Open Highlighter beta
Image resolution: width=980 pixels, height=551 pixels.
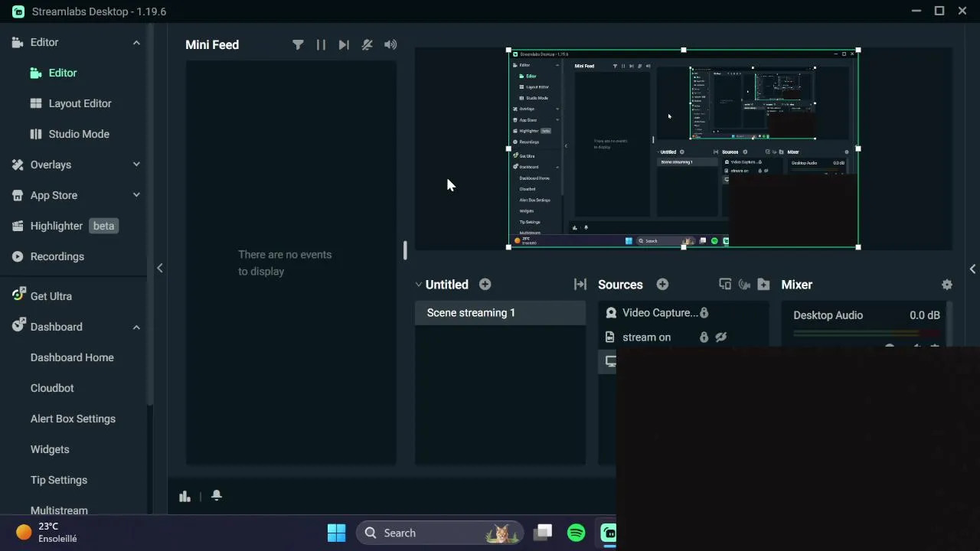pyautogui.click(x=64, y=226)
